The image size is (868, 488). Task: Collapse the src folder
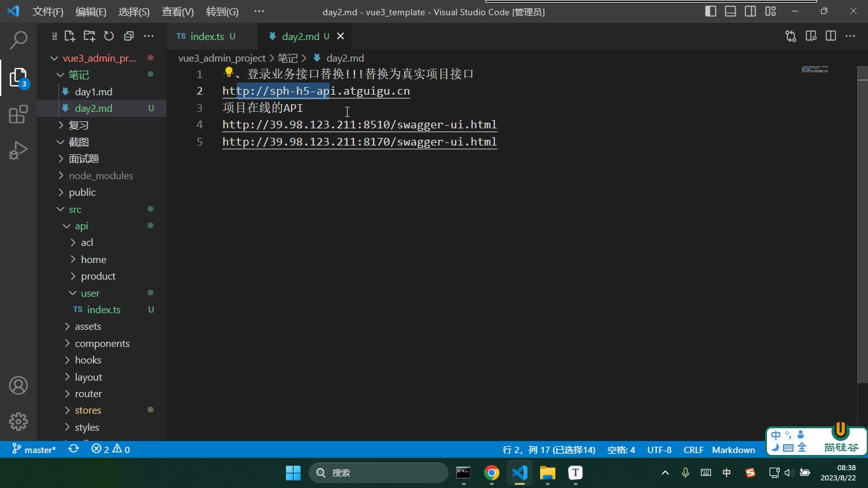[x=102, y=209]
